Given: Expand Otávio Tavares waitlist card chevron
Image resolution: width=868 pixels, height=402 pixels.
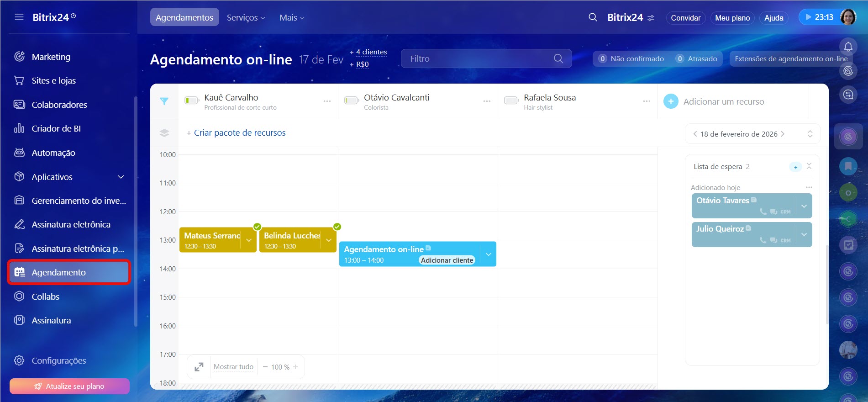Looking at the screenshot, I should coord(804,206).
